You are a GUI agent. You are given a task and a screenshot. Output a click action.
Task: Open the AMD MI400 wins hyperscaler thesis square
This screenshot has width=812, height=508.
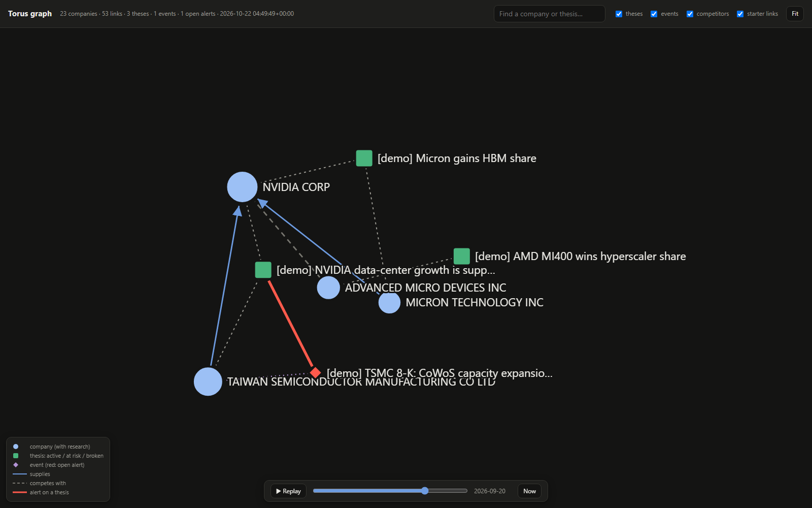(461, 256)
